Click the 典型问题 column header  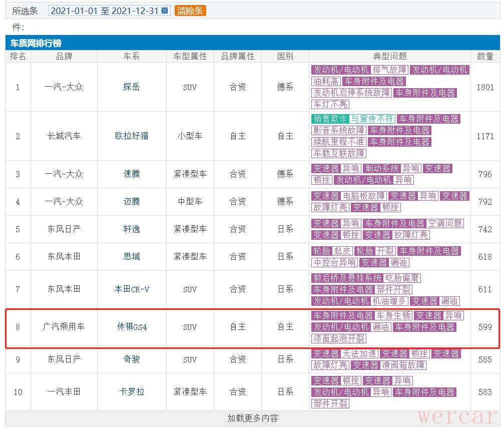(x=390, y=56)
